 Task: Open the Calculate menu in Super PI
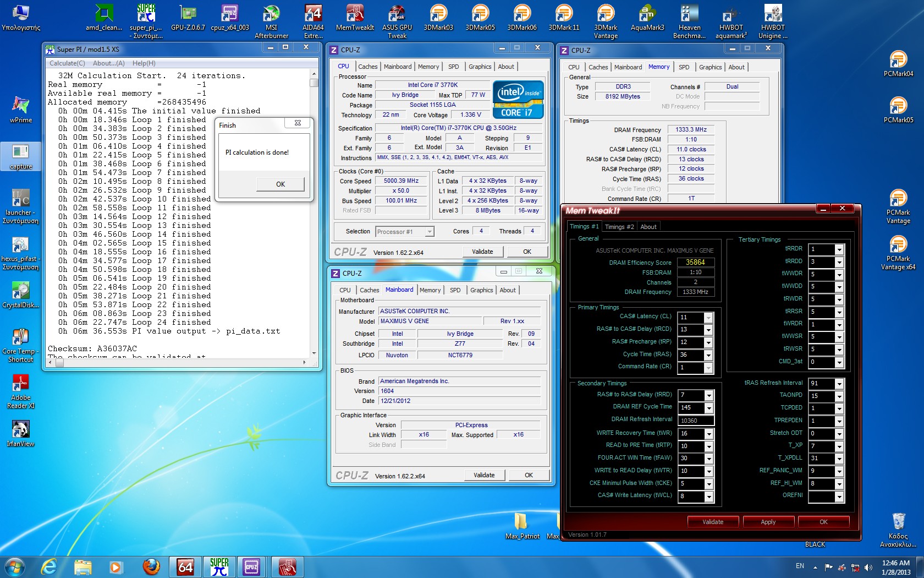pyautogui.click(x=67, y=63)
